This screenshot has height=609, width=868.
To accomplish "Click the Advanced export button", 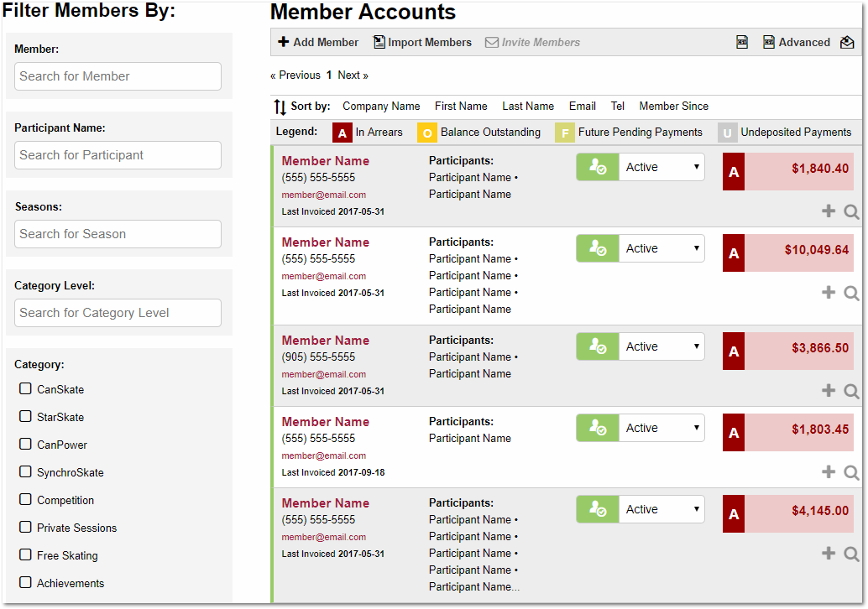I will click(x=797, y=42).
